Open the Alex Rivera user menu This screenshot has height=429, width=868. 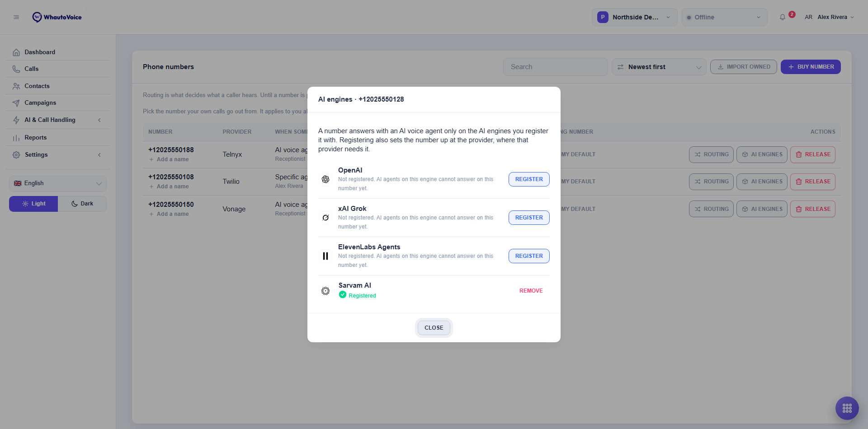[829, 17]
